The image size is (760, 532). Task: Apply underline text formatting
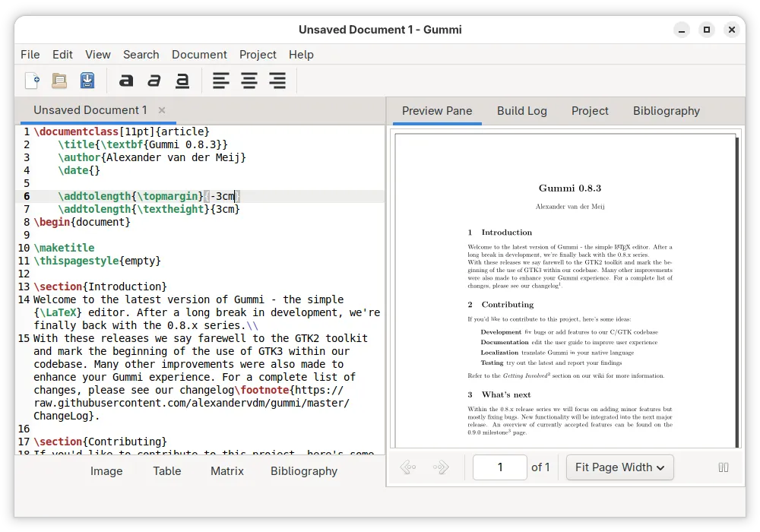(x=182, y=81)
